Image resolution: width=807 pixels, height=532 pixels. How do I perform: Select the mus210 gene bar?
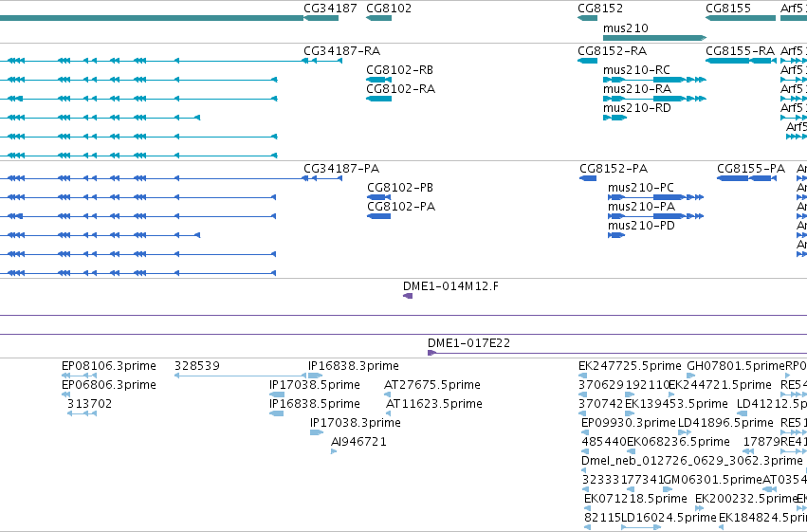tap(654, 38)
